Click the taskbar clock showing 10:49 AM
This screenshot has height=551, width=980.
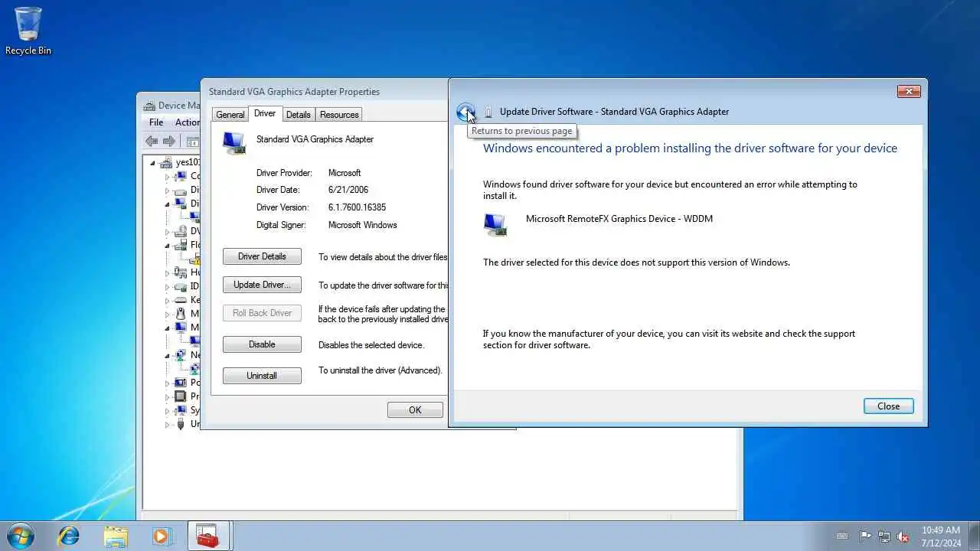pyautogui.click(x=941, y=536)
